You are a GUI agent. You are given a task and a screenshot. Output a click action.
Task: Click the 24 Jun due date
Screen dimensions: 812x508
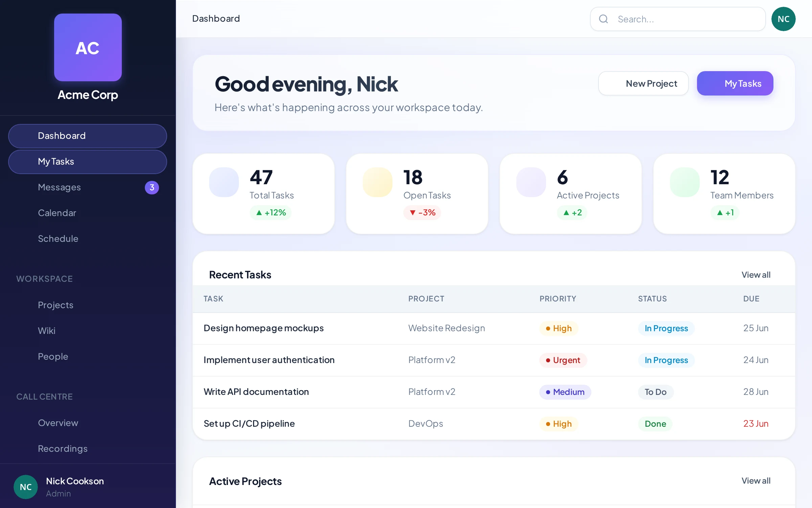tap(755, 360)
